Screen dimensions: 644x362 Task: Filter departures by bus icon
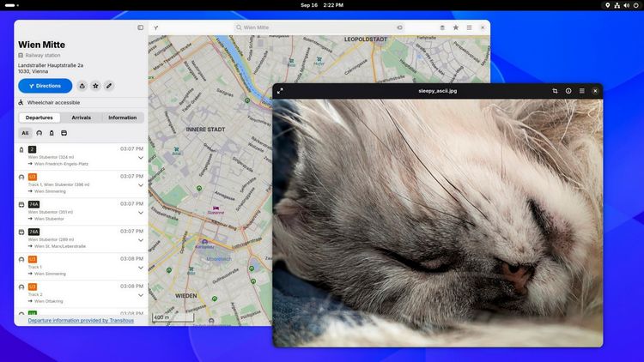64,133
